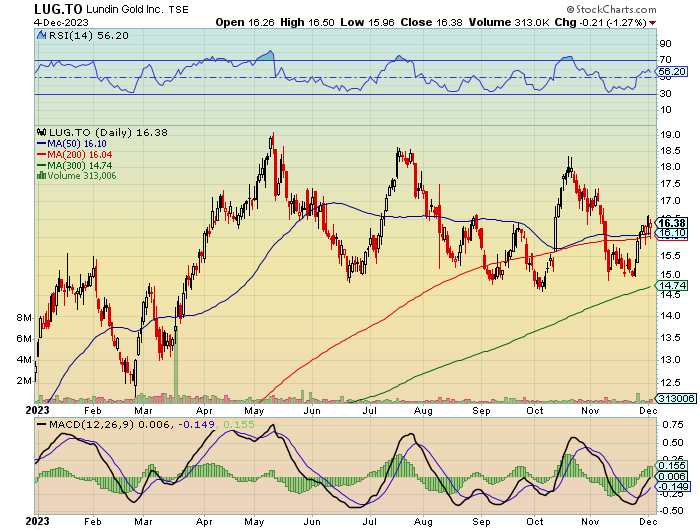This screenshot has height=530, width=700.
Task: Click the 'Lundin Gold Inc.' company name
Action: click(x=125, y=9)
